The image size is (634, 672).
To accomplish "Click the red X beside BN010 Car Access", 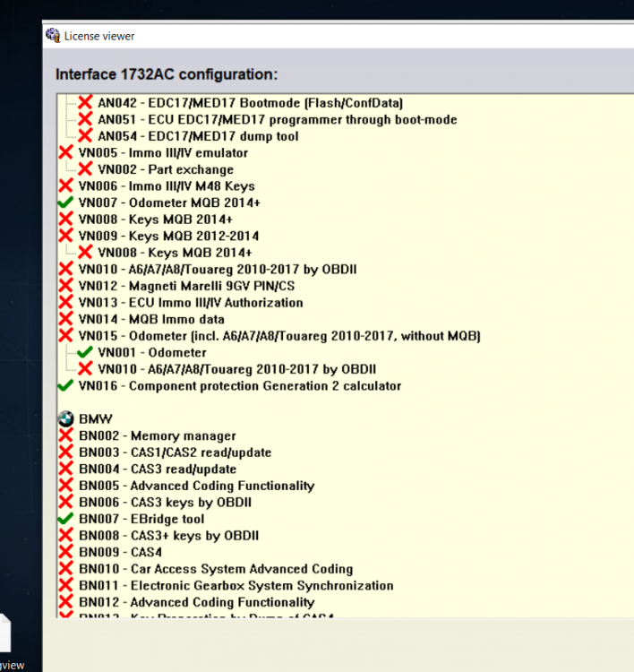I will [x=65, y=569].
